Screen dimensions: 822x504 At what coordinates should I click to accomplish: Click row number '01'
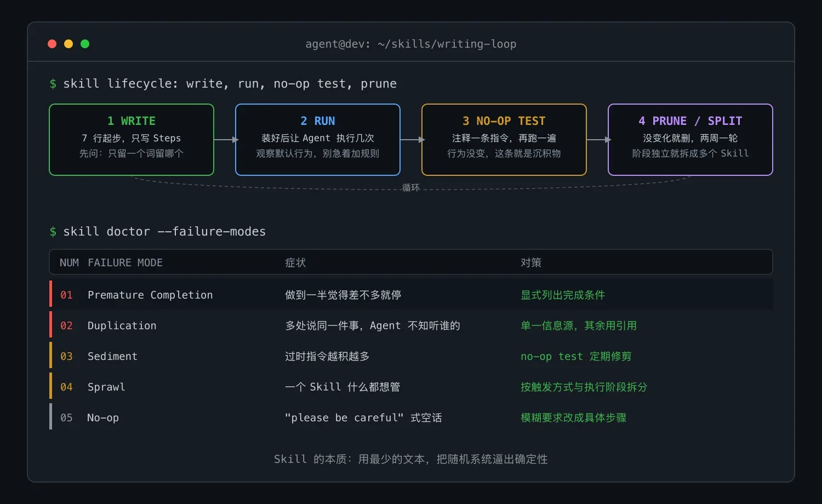point(66,295)
